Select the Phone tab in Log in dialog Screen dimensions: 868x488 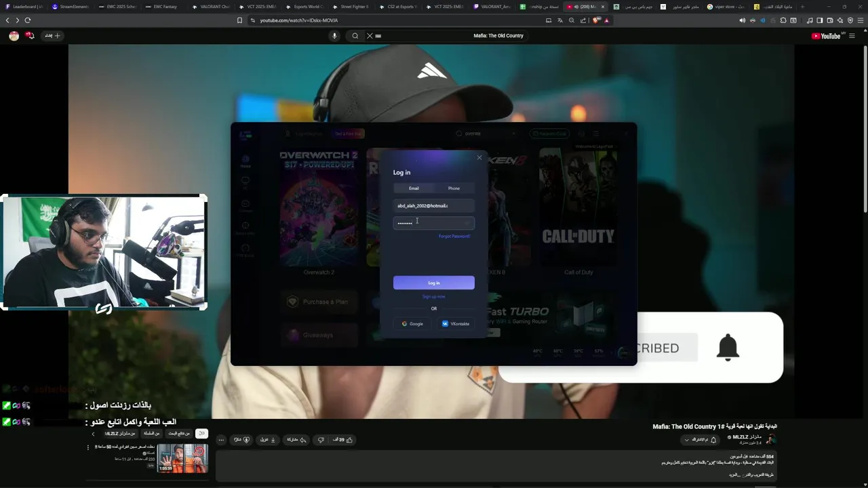click(x=454, y=188)
